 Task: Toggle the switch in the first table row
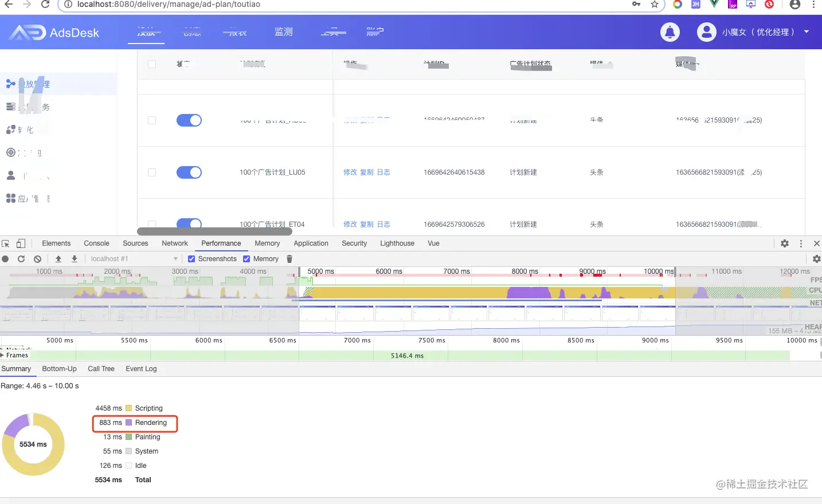pyautogui.click(x=189, y=120)
